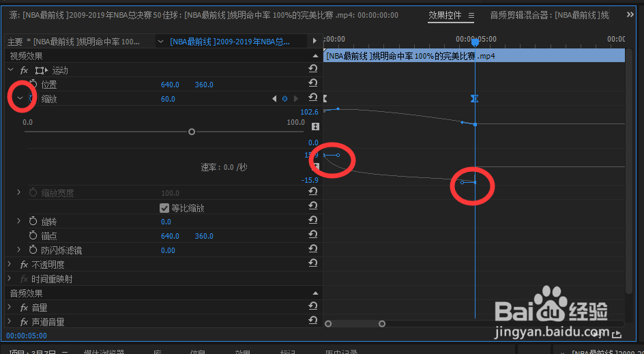Screen dimensions: 644x354
Task: Switch to the 源 source monitor tab
Action: tap(204, 15)
